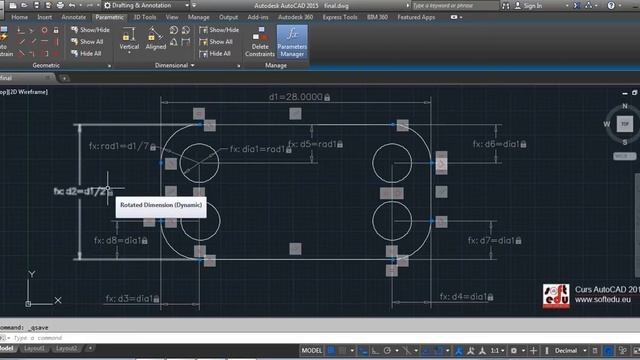Screen dimensions: 640x360
Task: Click the Autodesk Exchange Apps icon
Action: click(577, 5)
